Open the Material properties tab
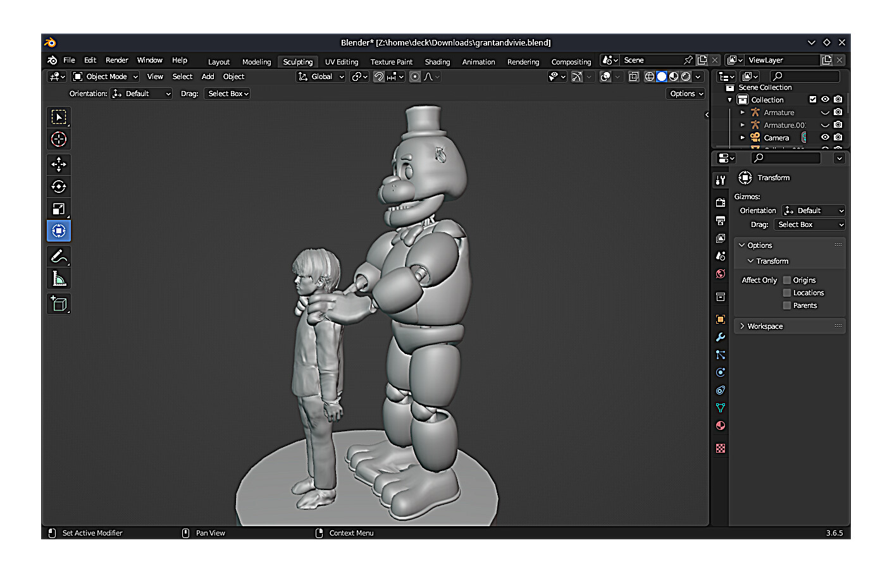Viewport: 892px width, 588px height. [x=720, y=426]
